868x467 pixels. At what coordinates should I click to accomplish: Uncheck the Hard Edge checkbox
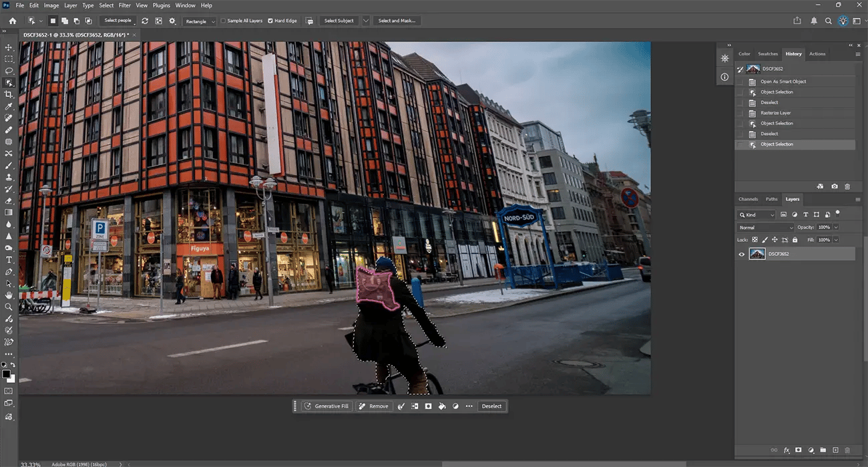270,21
